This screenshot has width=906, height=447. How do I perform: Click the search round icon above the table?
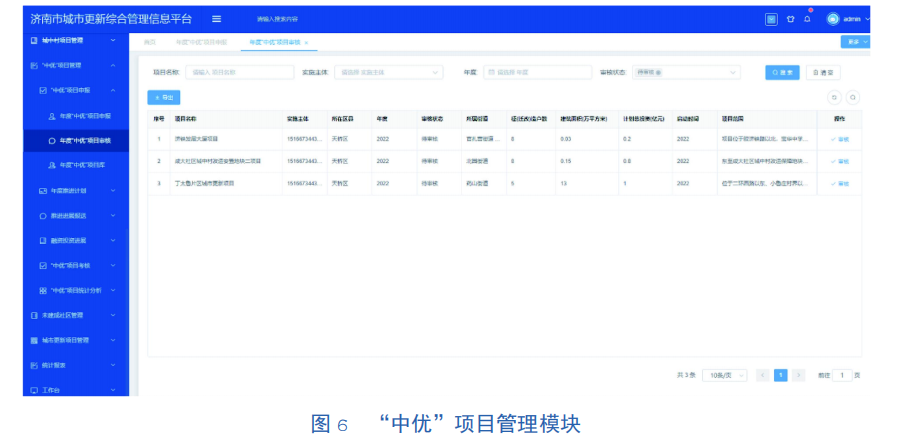point(852,98)
